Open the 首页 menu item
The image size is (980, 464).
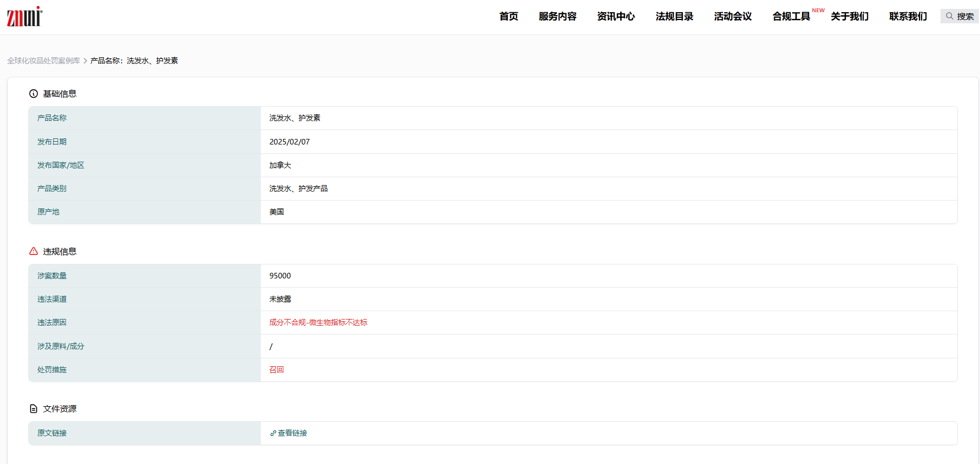click(x=508, y=17)
